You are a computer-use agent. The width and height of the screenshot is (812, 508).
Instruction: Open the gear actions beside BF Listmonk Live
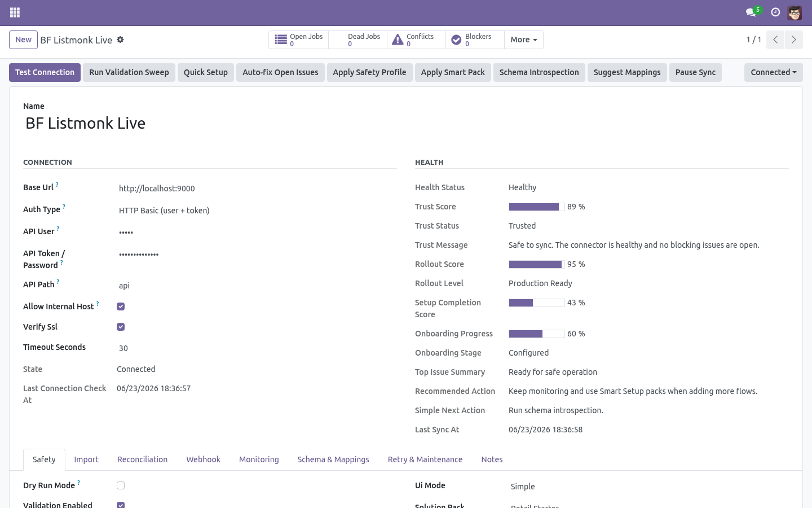[120, 40]
